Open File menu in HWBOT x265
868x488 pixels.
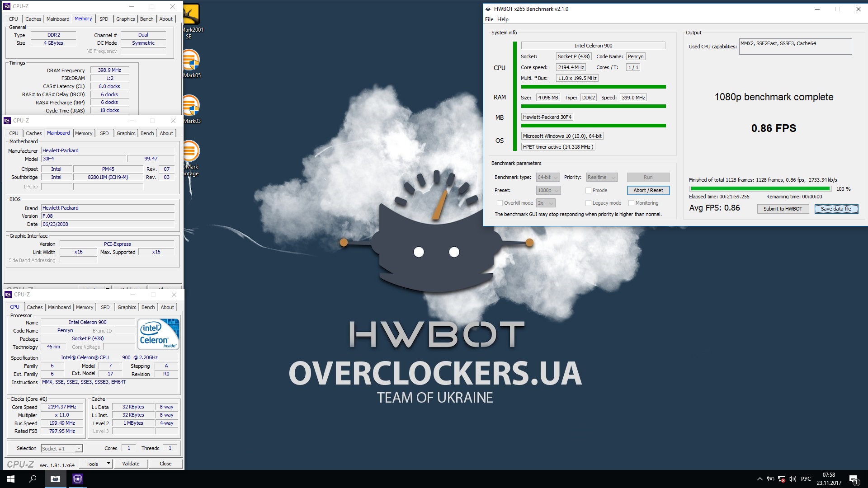click(x=489, y=19)
